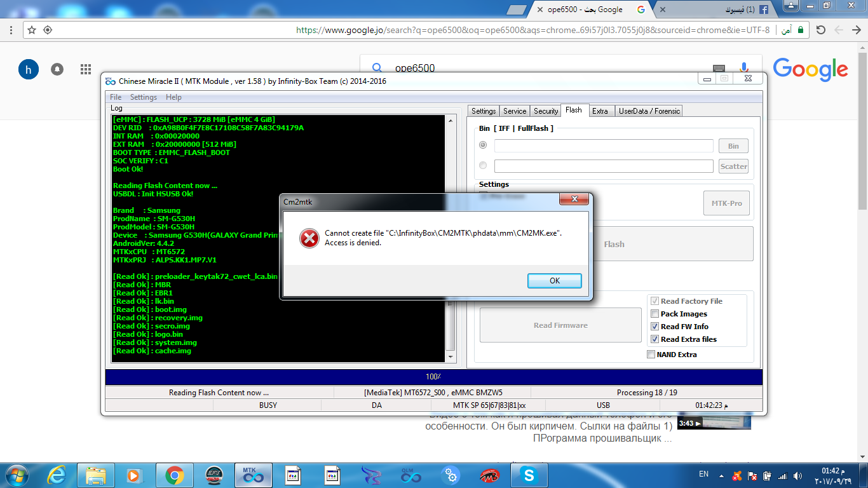Image resolution: width=868 pixels, height=488 pixels.
Task: Switch to the Settings tab
Action: (484, 111)
